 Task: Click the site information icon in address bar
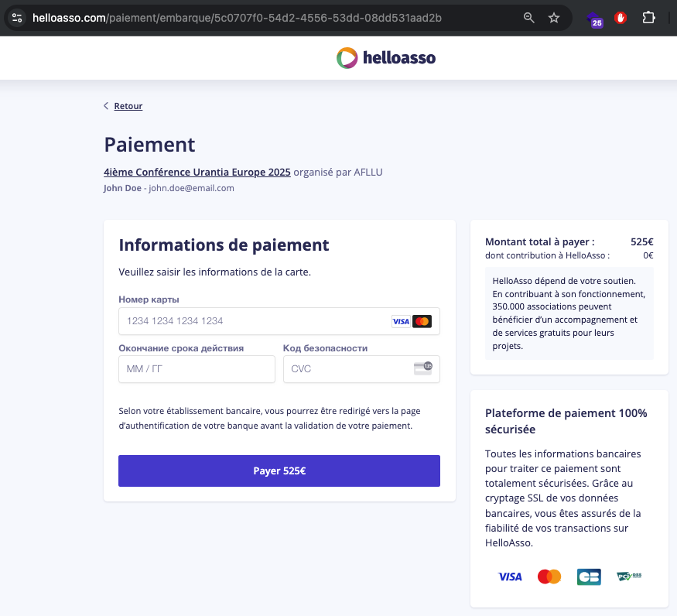(x=17, y=18)
